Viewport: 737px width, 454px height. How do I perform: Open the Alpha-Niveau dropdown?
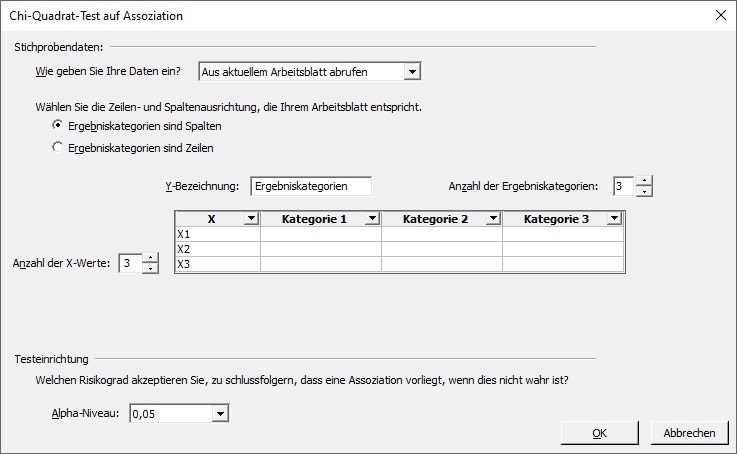point(220,414)
